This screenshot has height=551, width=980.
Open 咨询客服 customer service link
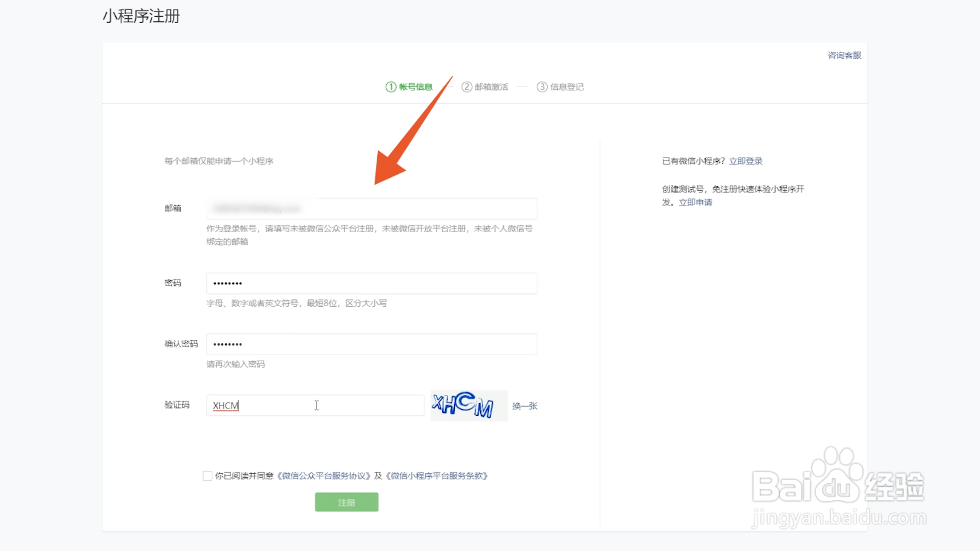(844, 55)
